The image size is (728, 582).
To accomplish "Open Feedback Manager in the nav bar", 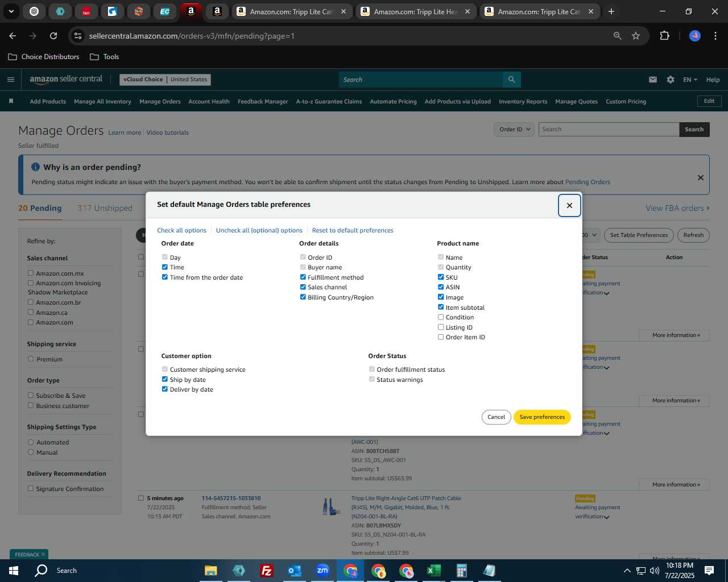I will pos(263,102).
